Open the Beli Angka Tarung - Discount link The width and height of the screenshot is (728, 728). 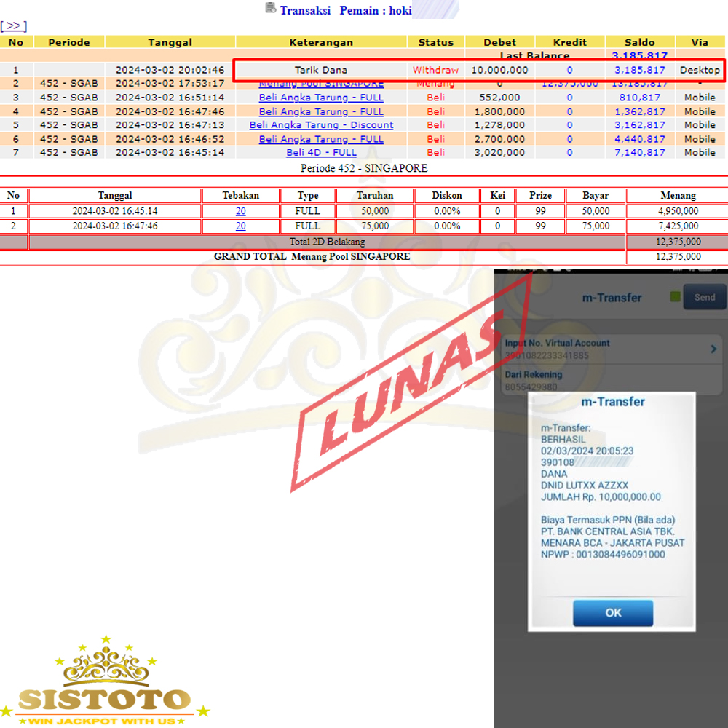(321, 125)
